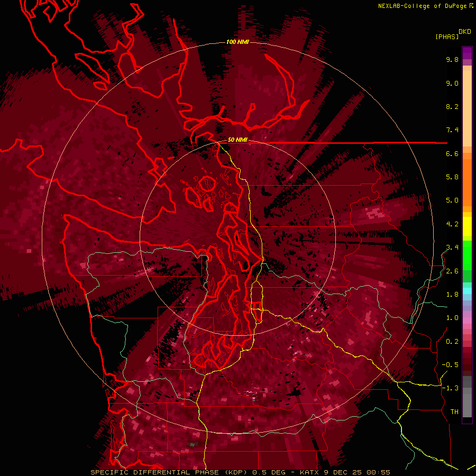Image resolution: width=476 pixels, height=476 pixels.
Task: Click the 100 NMI range ring label
Action: click(x=237, y=42)
